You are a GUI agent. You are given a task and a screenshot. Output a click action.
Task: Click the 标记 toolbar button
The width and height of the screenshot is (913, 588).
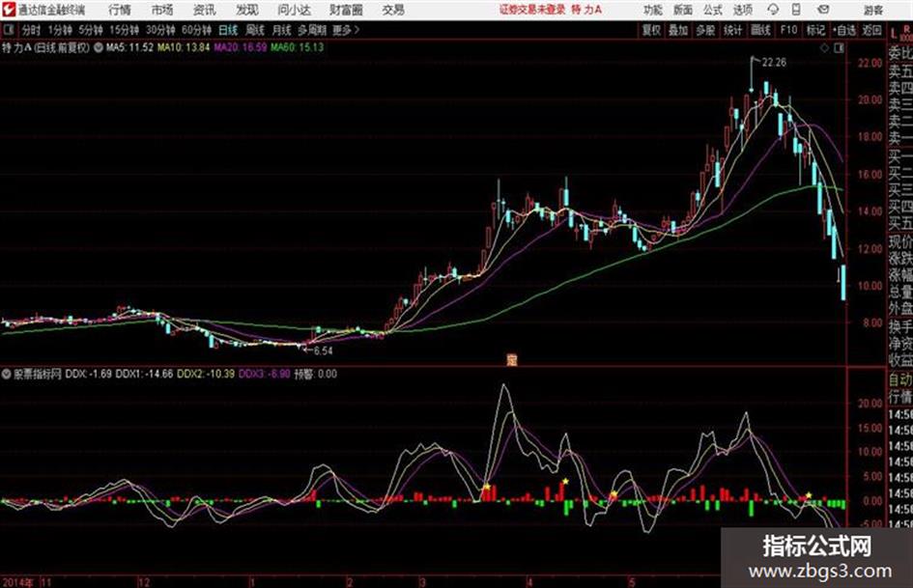pos(815,30)
